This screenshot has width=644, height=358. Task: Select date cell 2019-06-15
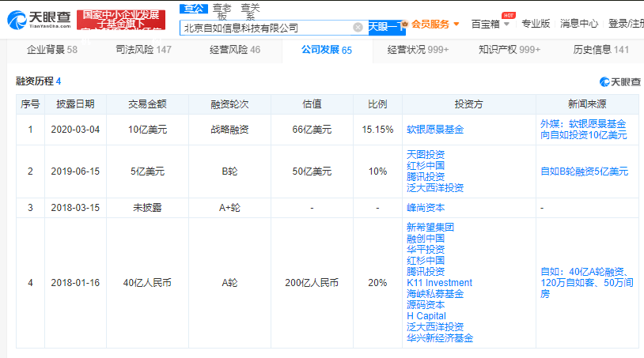[75, 171]
